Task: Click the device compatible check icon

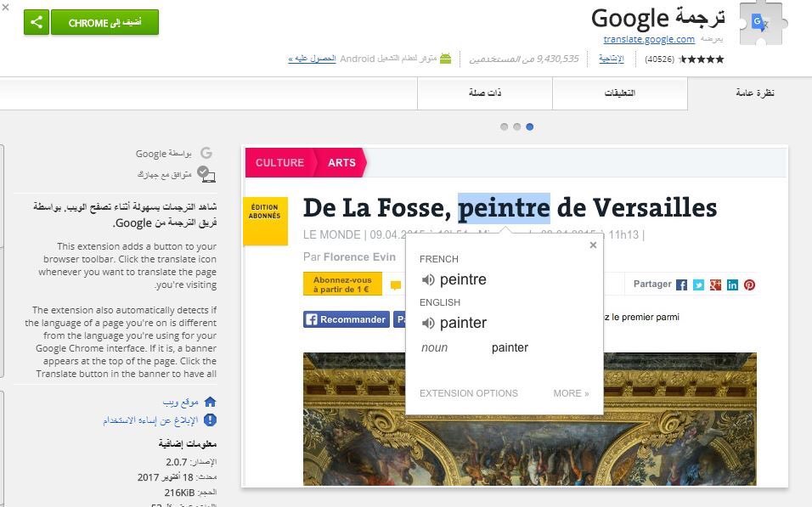Action: [x=206, y=174]
